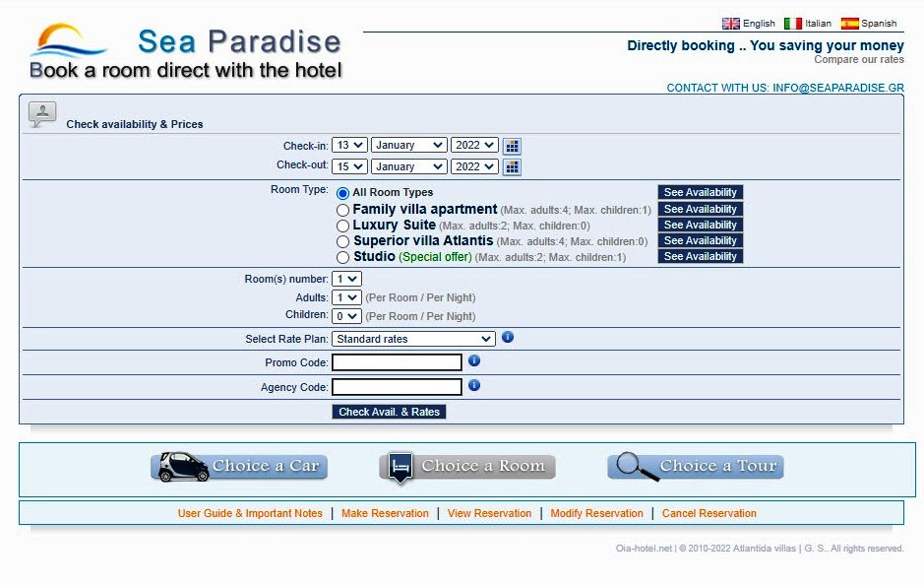The width and height of the screenshot is (924, 585).
Task: Click the Sea Paradise sun logo
Action: (x=68, y=42)
